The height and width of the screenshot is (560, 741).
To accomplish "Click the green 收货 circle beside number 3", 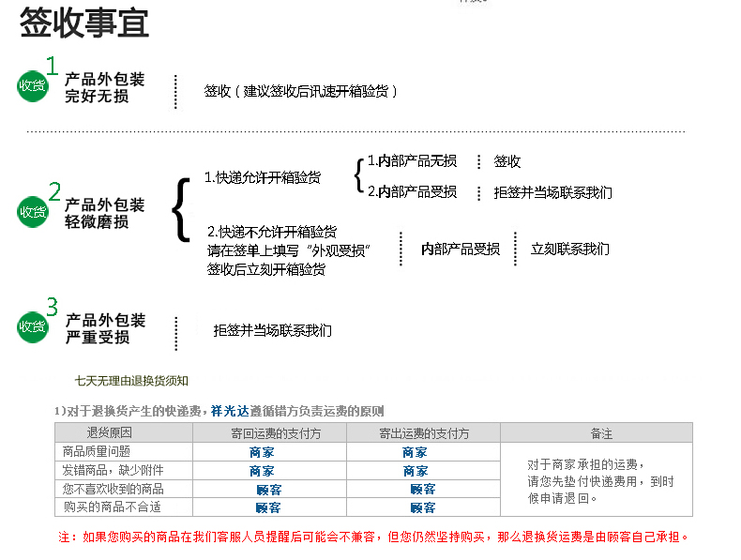I will [x=33, y=326].
